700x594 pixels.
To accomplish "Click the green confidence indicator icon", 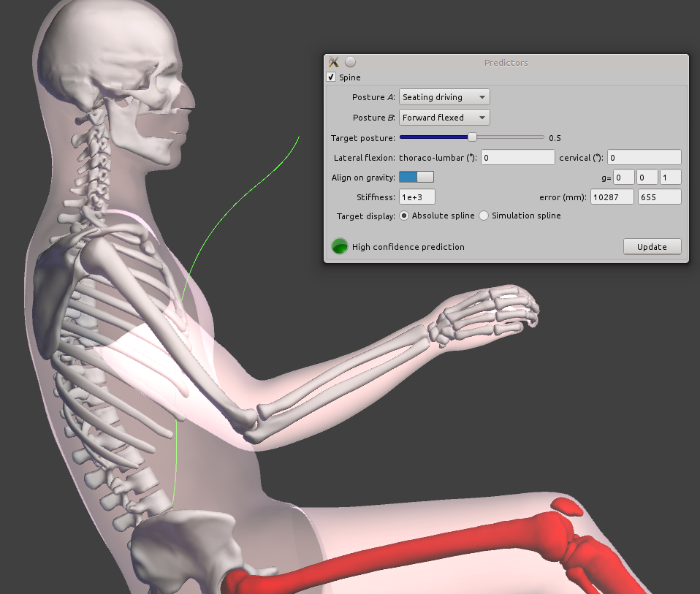I will pos(340,246).
